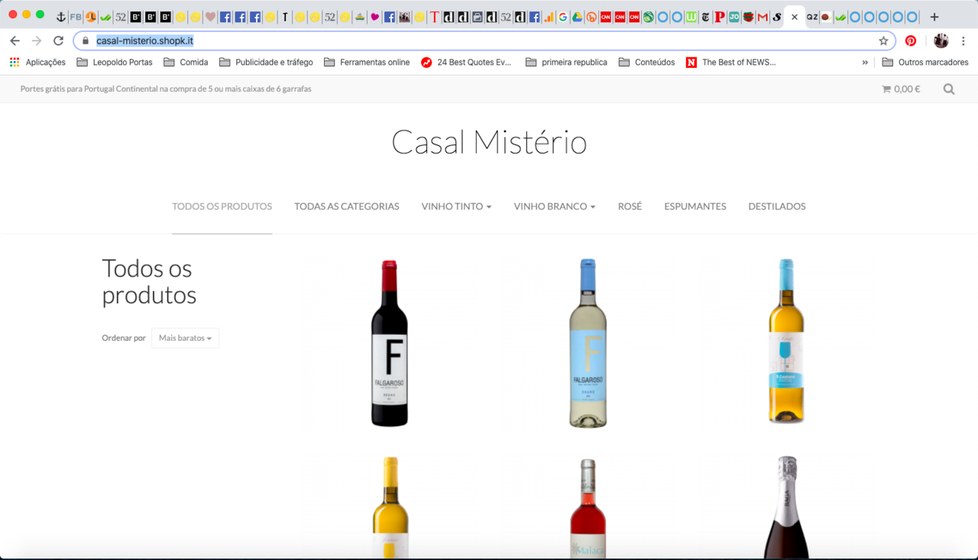Switch to the Gmail tab
This screenshot has width=978, height=560.
(x=762, y=17)
